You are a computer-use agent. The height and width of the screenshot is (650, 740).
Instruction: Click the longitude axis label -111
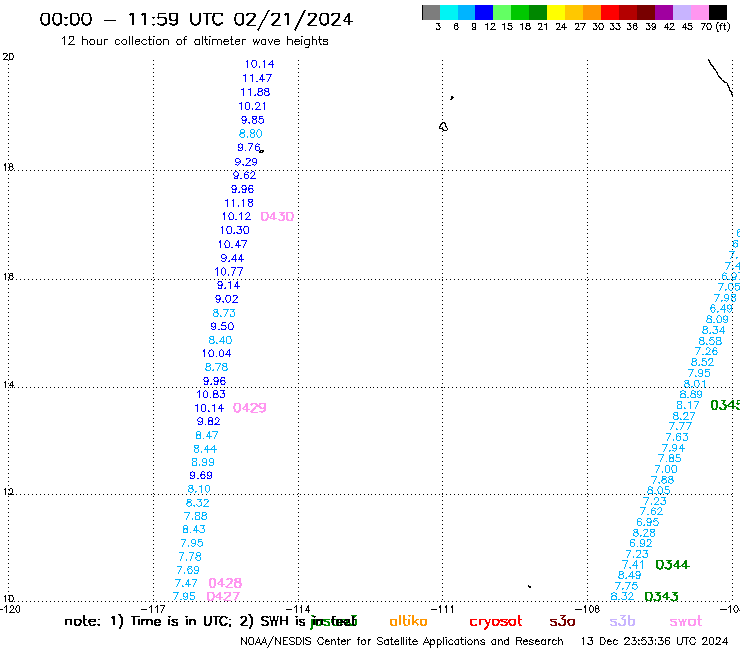443,609
